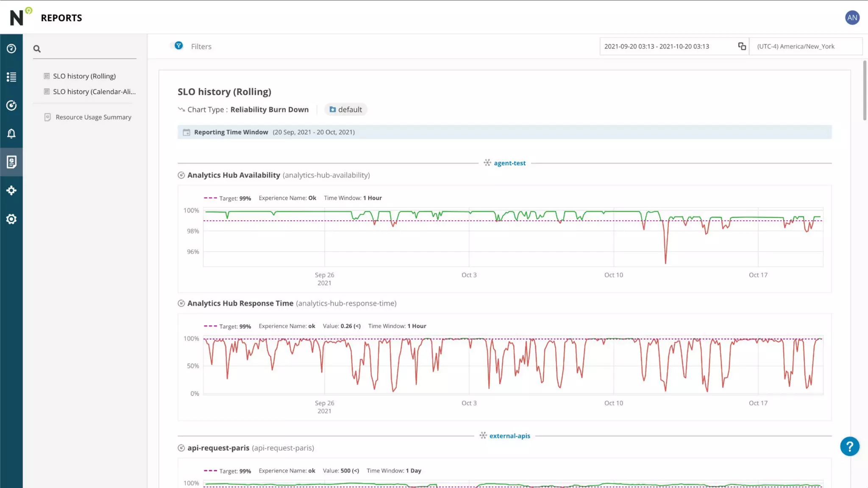Click the copy icon beside date range
Viewport: 868px width, 488px height.
click(742, 46)
